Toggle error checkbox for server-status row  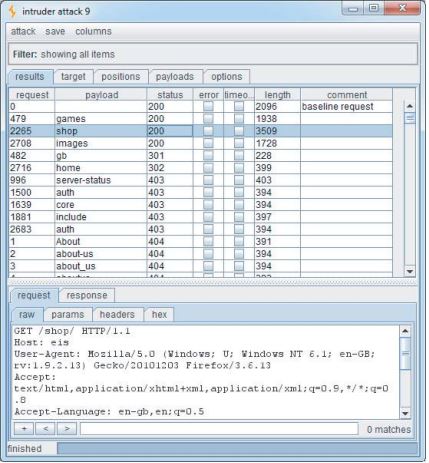208,180
